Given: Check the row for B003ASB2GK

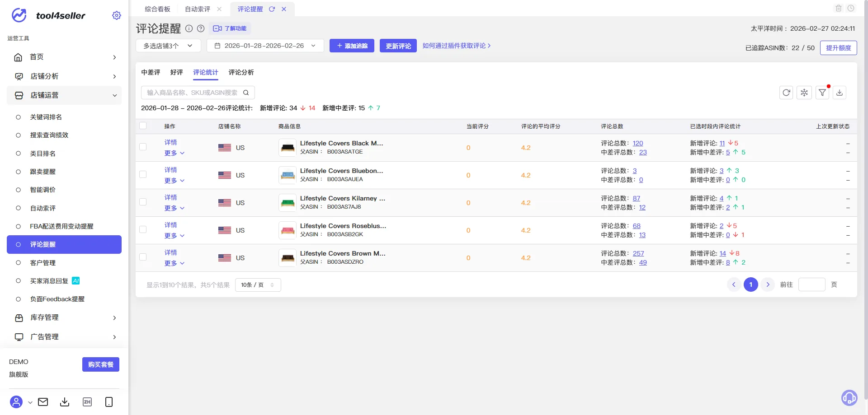Looking at the screenshot, I should coord(143,230).
